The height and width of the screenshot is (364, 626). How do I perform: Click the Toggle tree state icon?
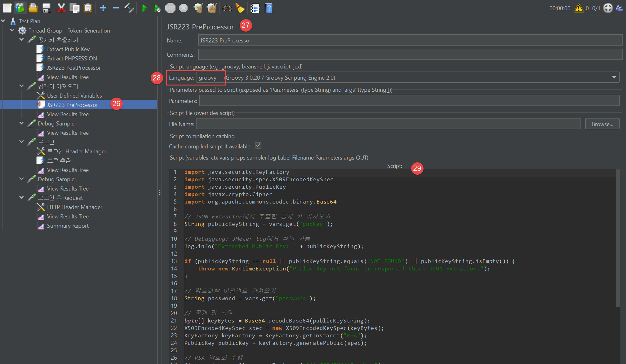tap(129, 8)
